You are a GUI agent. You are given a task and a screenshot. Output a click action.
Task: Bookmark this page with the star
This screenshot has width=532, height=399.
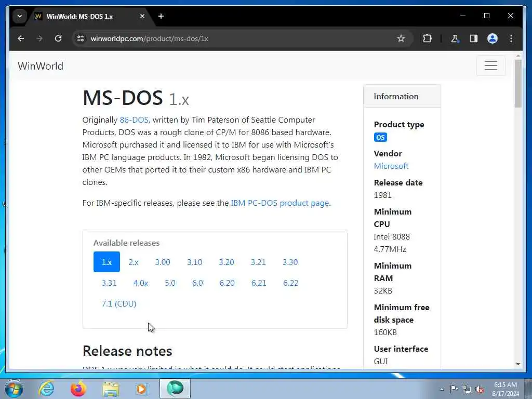401,38
